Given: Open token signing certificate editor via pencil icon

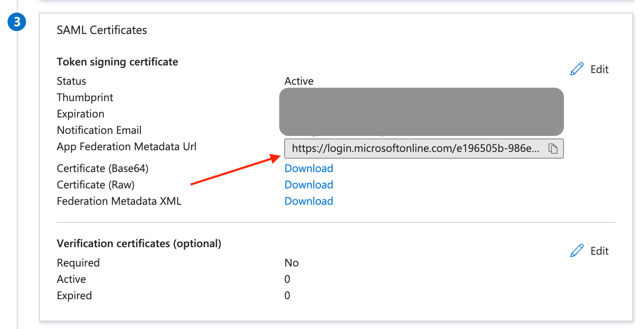Looking at the screenshot, I should (x=577, y=68).
